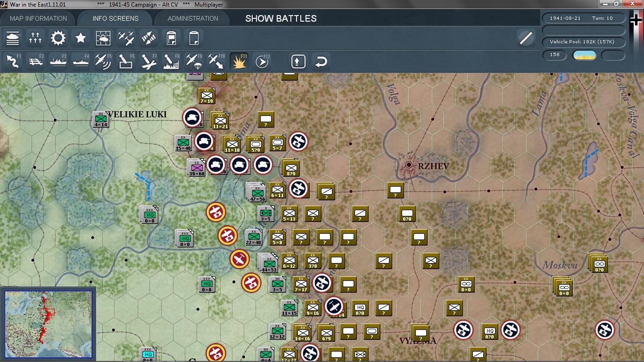Select the F5 air recon mode
Viewport: 644px width, 362px height.
point(103,61)
